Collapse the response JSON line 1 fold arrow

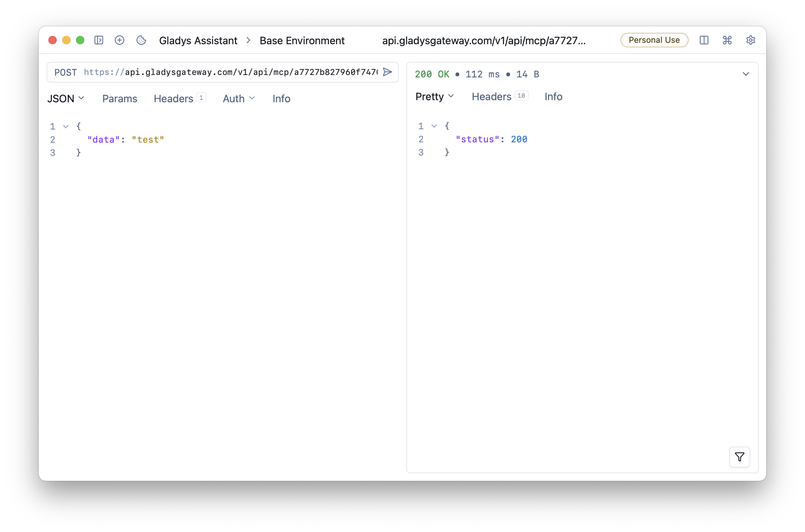click(x=434, y=126)
